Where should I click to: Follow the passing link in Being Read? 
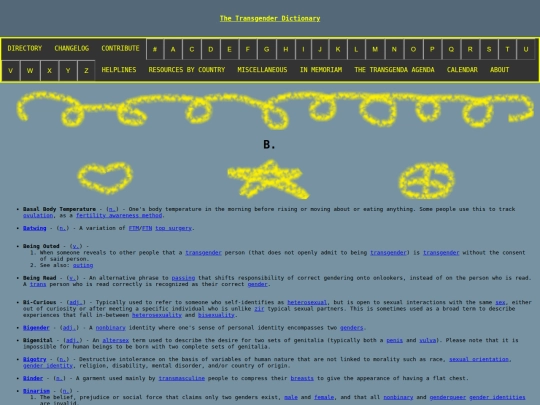click(x=183, y=278)
